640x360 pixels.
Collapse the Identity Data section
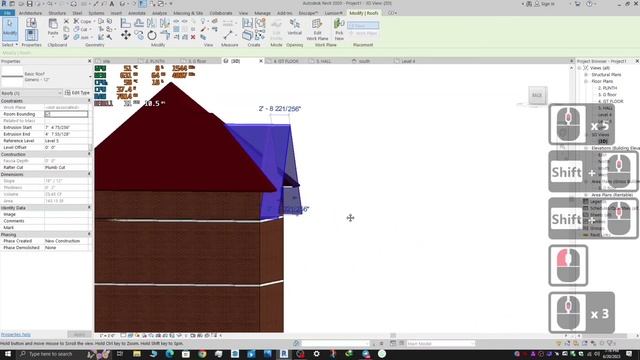(89, 208)
